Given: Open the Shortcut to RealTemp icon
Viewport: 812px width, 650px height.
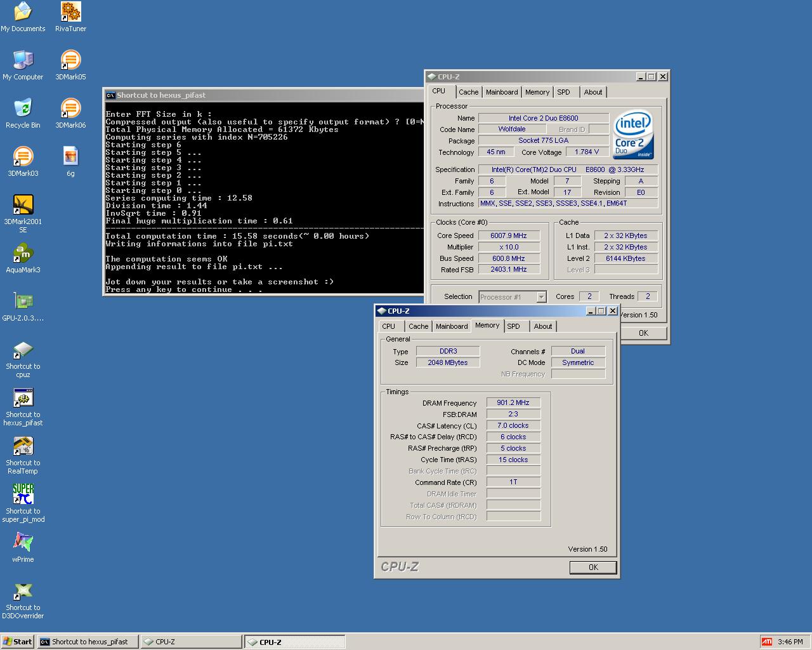Looking at the screenshot, I should click(x=23, y=455).
